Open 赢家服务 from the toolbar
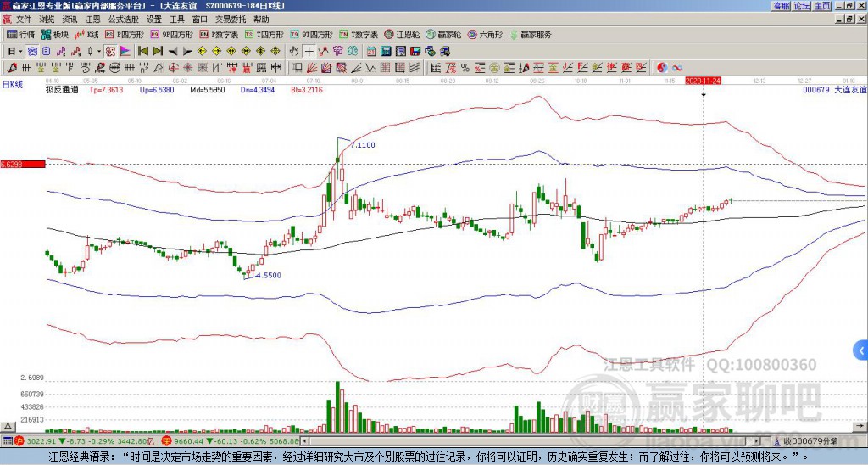The height and width of the screenshot is (465, 868). [x=531, y=34]
